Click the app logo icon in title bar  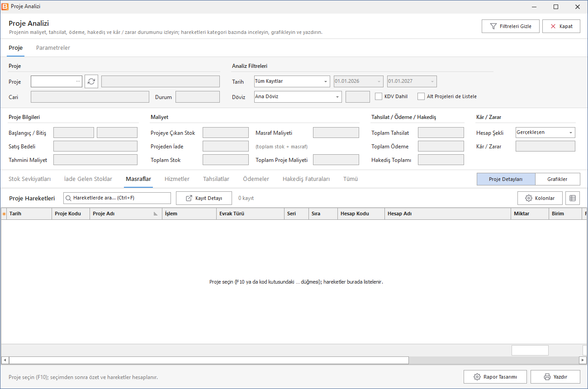point(5,7)
